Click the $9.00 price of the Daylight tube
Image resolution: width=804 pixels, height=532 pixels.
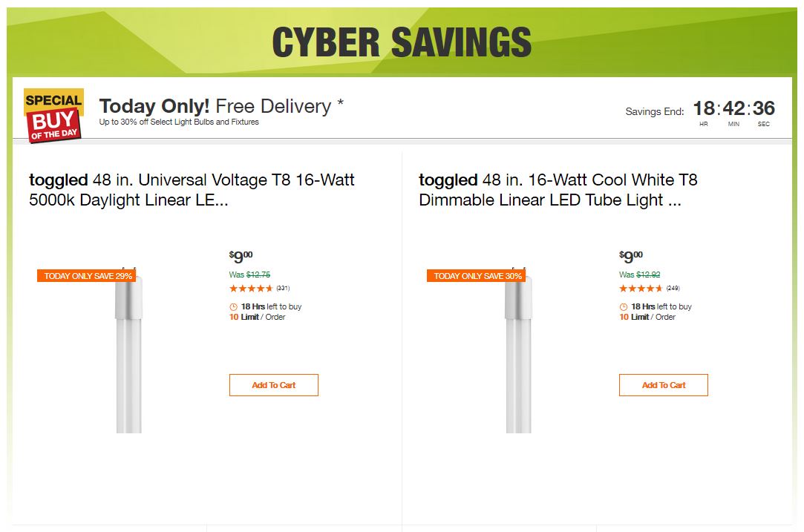point(241,257)
